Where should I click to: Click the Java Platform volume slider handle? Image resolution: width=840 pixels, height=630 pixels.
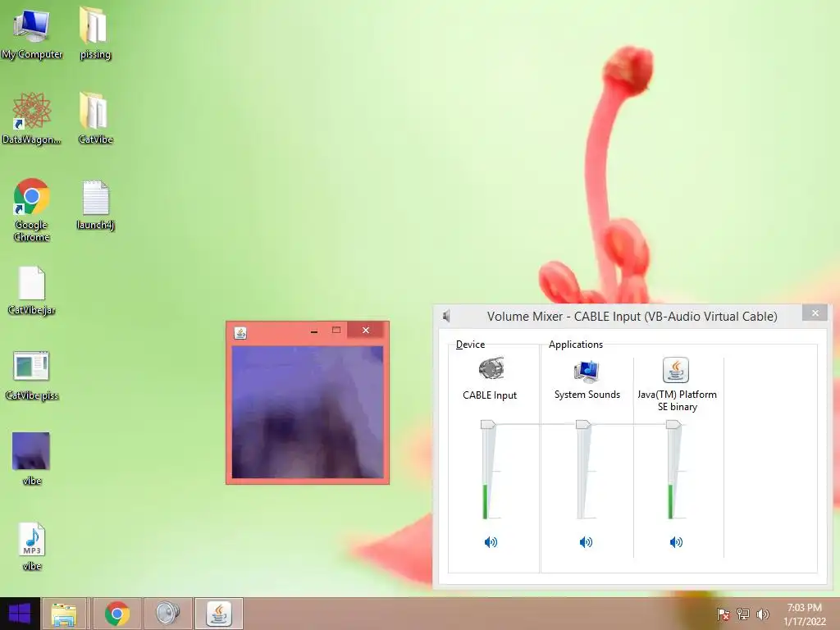[673, 424]
